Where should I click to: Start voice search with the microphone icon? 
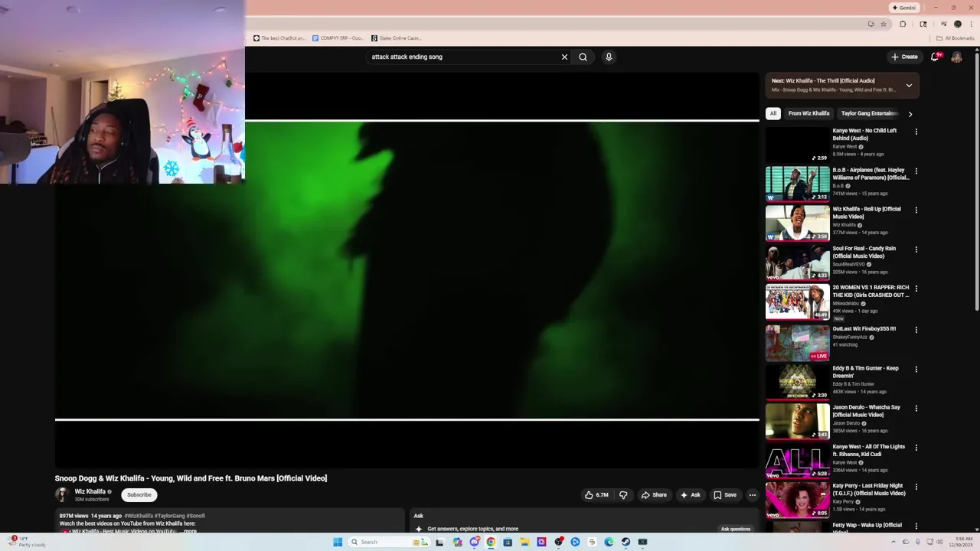click(x=609, y=57)
